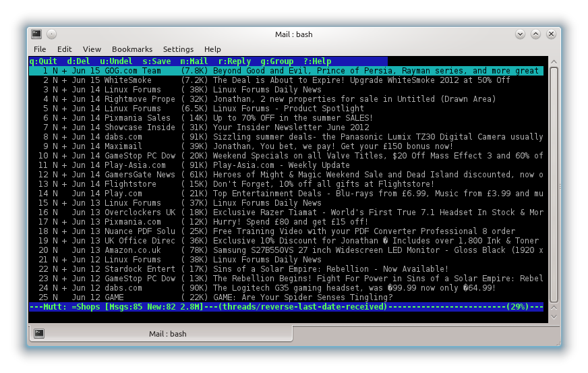The image size is (588, 373).
Task: Select the Linux Forums - Product Spotlight message
Action: click(286, 109)
